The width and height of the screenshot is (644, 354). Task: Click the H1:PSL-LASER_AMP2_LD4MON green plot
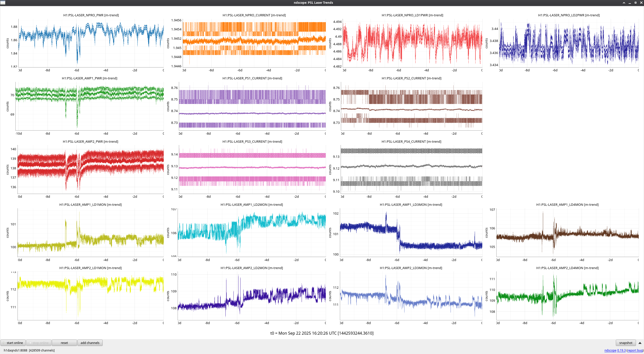point(567,296)
